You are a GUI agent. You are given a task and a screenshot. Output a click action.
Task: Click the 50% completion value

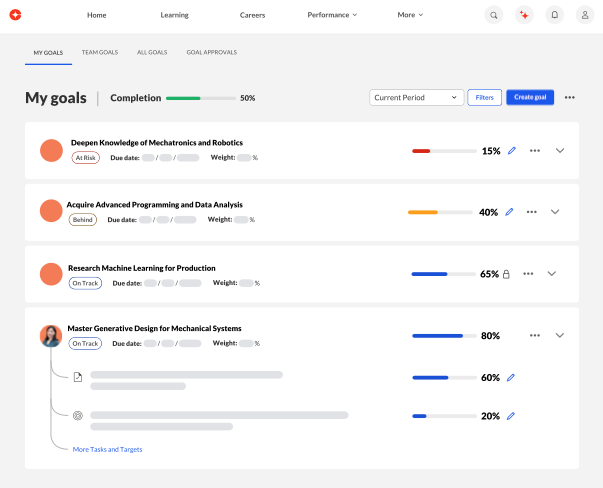point(248,98)
